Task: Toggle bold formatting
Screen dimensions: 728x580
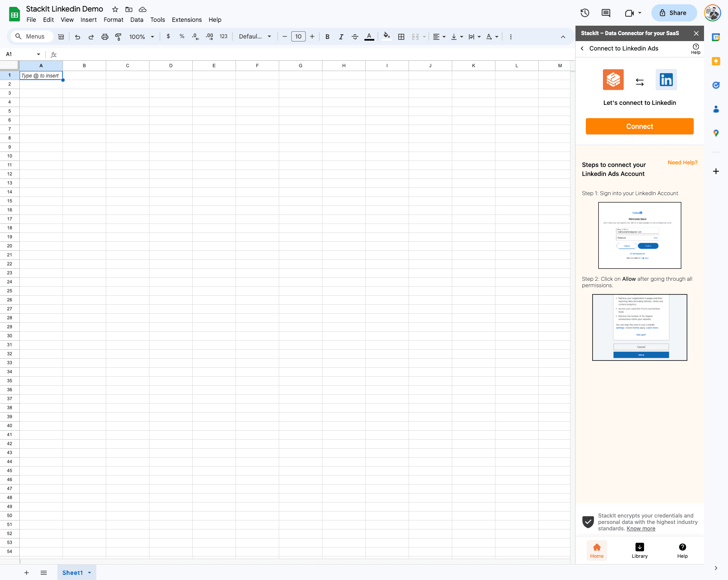Action: [x=328, y=37]
